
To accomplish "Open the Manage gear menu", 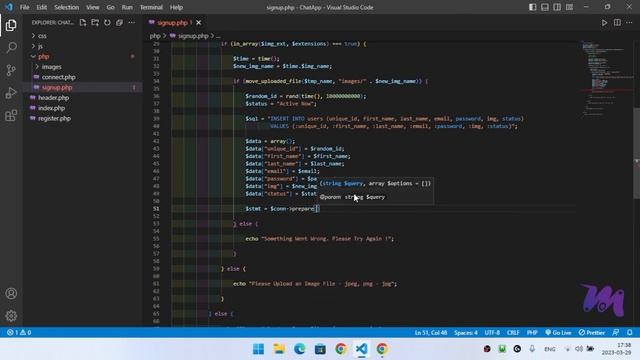I will (11, 316).
